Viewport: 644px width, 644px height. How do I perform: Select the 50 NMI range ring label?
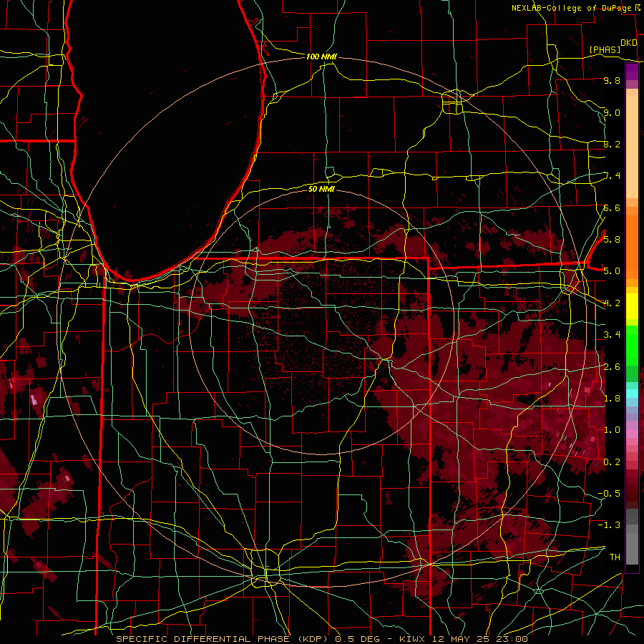321,189
